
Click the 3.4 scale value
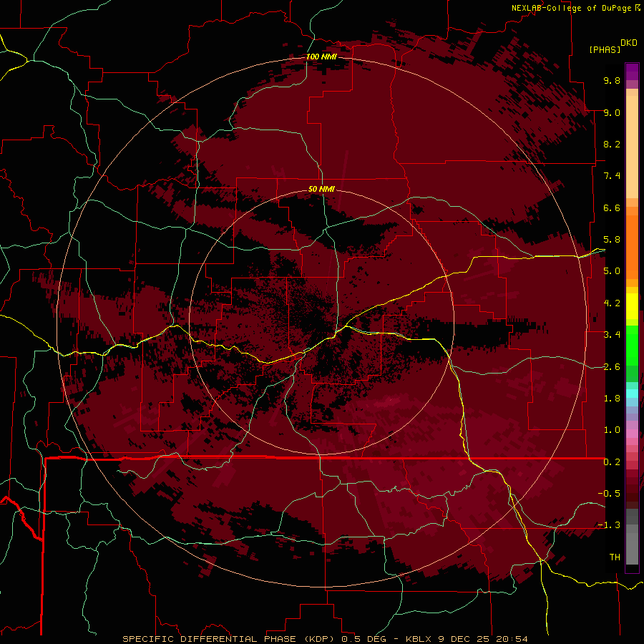(612, 335)
